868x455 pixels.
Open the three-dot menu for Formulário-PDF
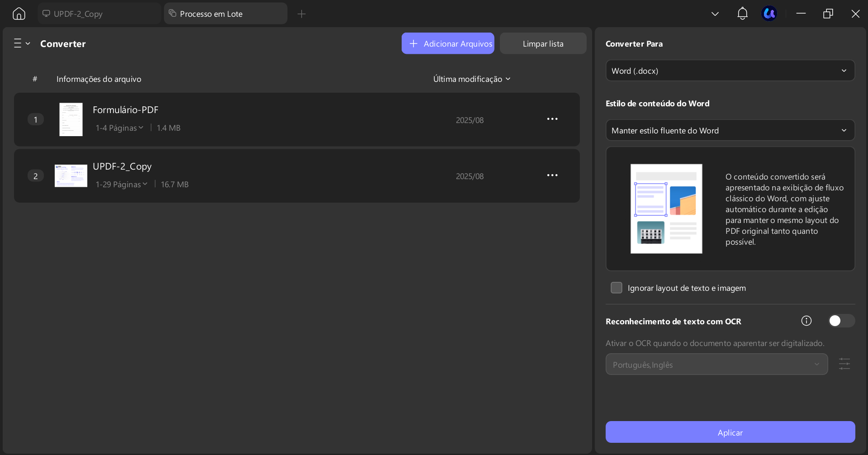pyautogui.click(x=552, y=119)
